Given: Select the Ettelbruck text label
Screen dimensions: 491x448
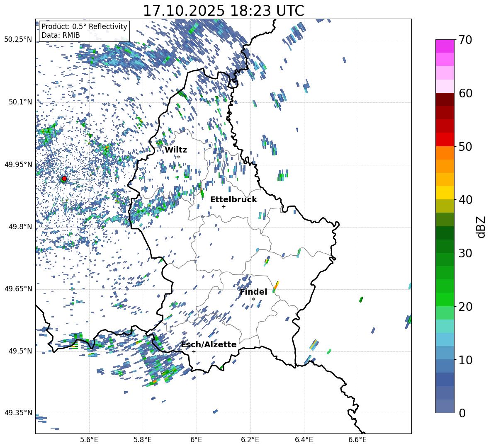Looking at the screenshot, I should pos(233,199).
